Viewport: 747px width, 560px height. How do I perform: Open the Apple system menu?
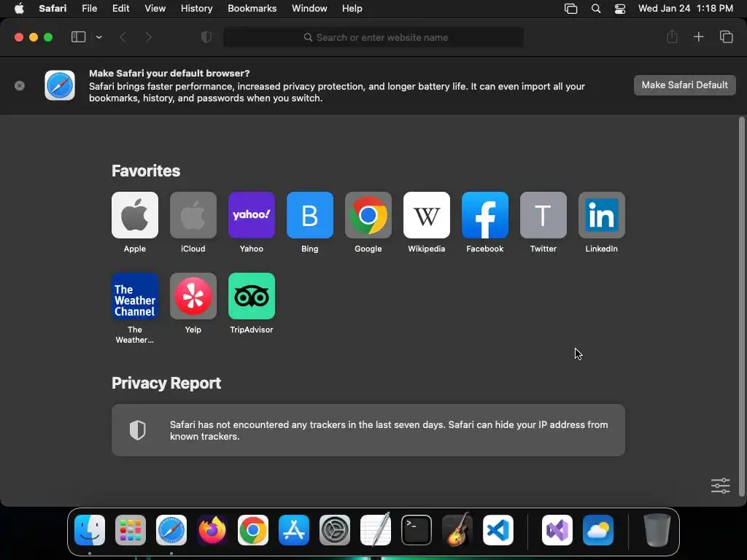click(19, 9)
